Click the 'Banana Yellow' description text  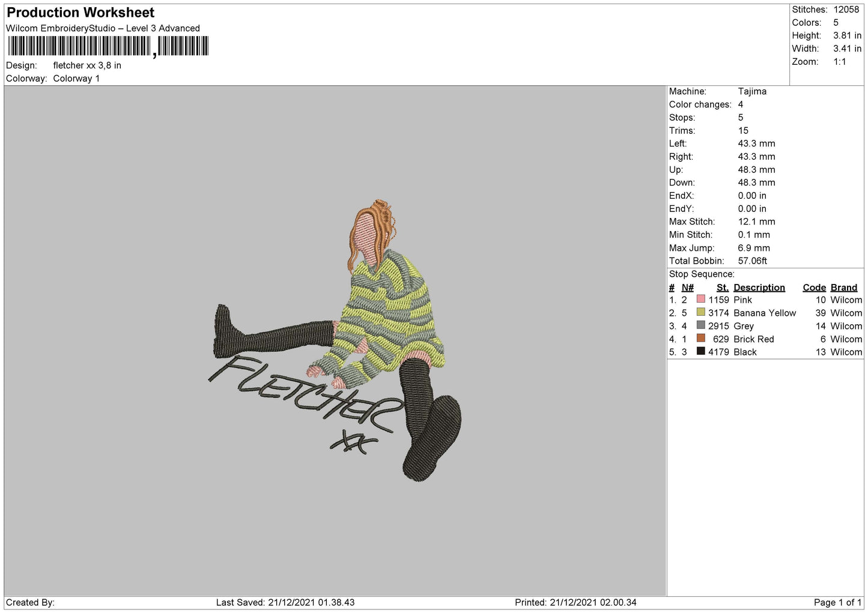(x=765, y=313)
